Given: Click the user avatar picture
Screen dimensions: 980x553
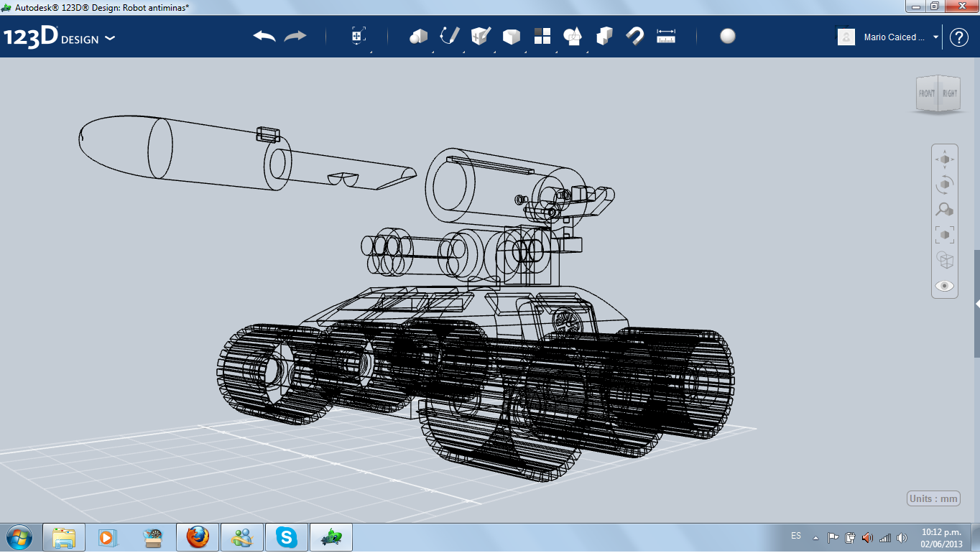Looking at the screenshot, I should (846, 37).
